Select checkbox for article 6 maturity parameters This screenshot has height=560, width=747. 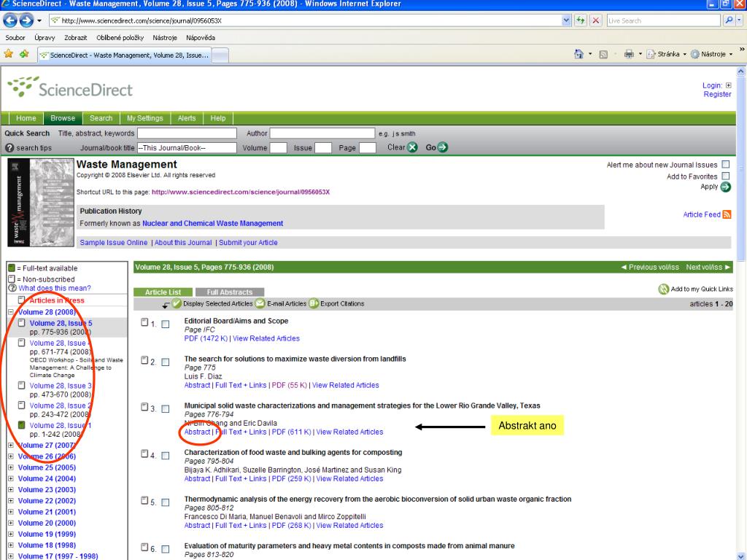point(166,549)
